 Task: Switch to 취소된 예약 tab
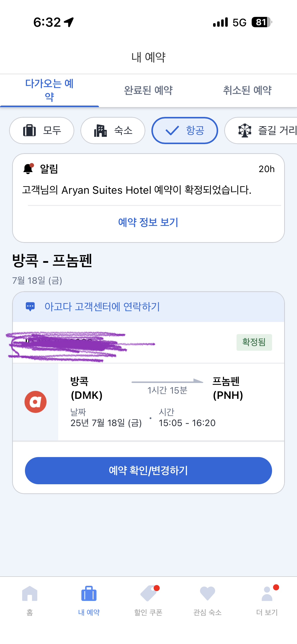pyautogui.click(x=247, y=90)
